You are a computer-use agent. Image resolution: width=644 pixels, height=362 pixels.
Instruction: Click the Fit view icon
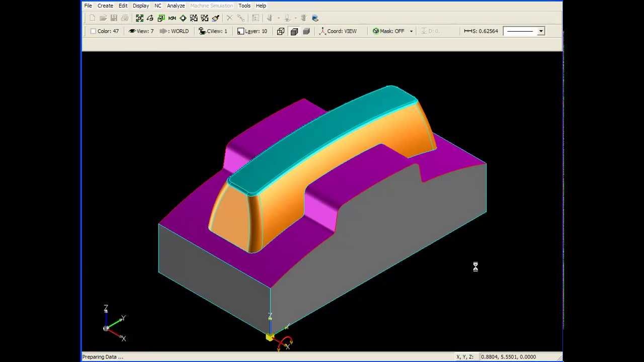[x=139, y=18]
